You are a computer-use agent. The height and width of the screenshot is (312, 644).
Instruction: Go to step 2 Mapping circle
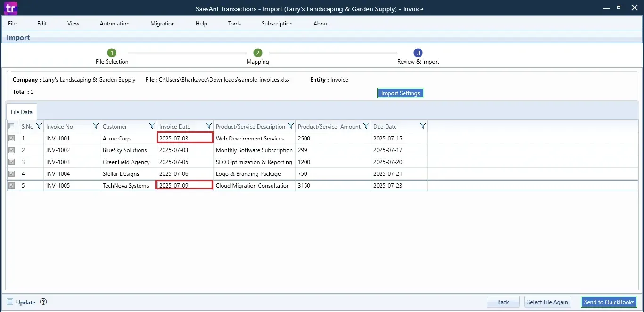(257, 53)
